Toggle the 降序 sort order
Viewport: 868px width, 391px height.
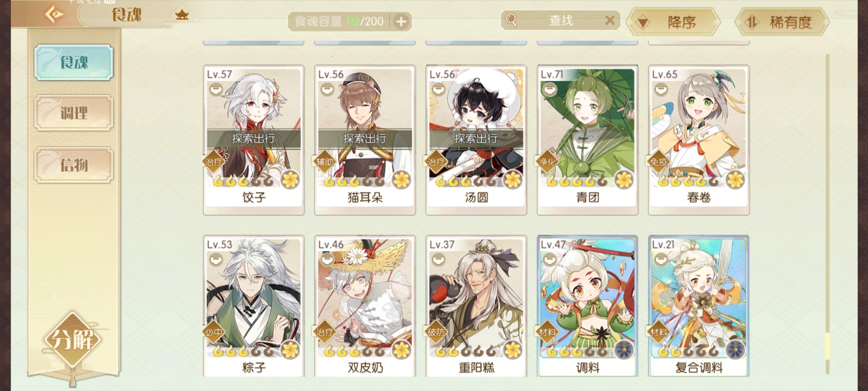pos(673,22)
